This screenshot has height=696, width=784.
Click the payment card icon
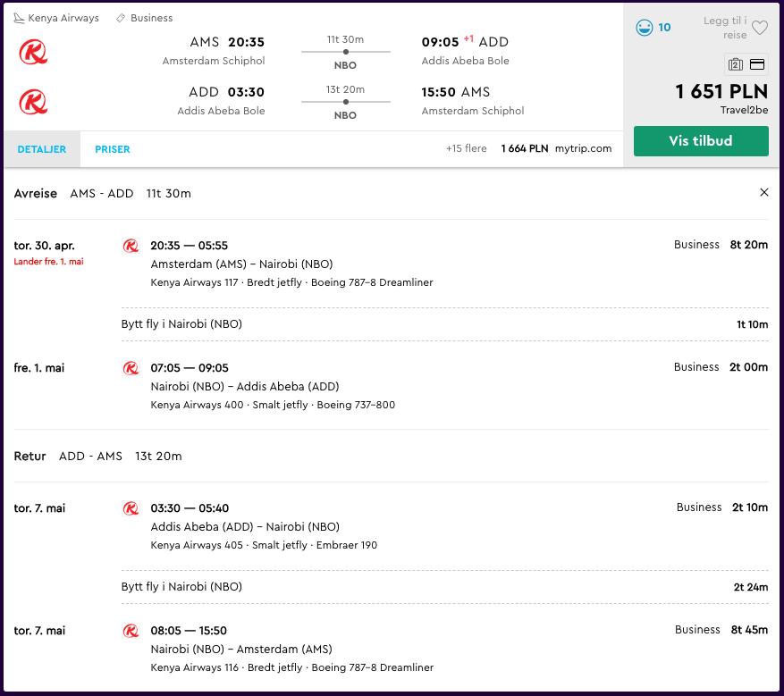pos(757,64)
